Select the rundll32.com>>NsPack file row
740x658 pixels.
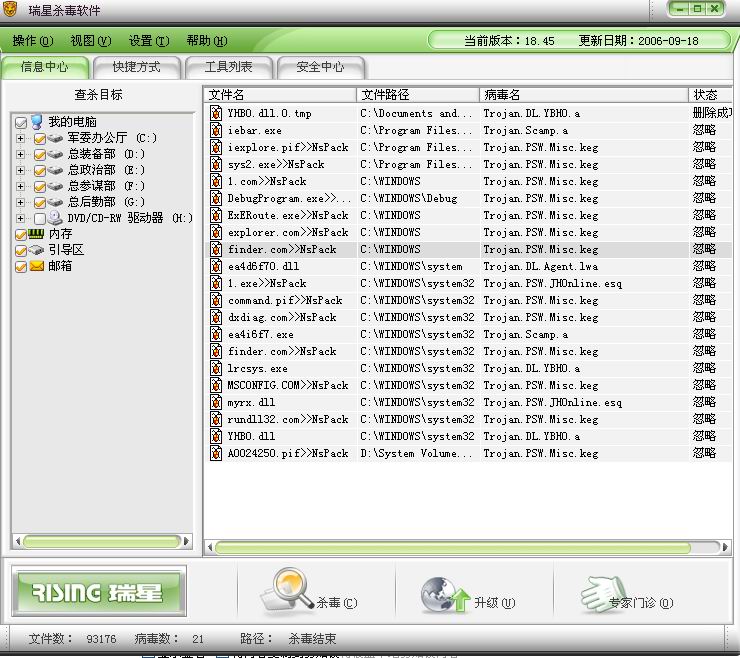[469, 419]
